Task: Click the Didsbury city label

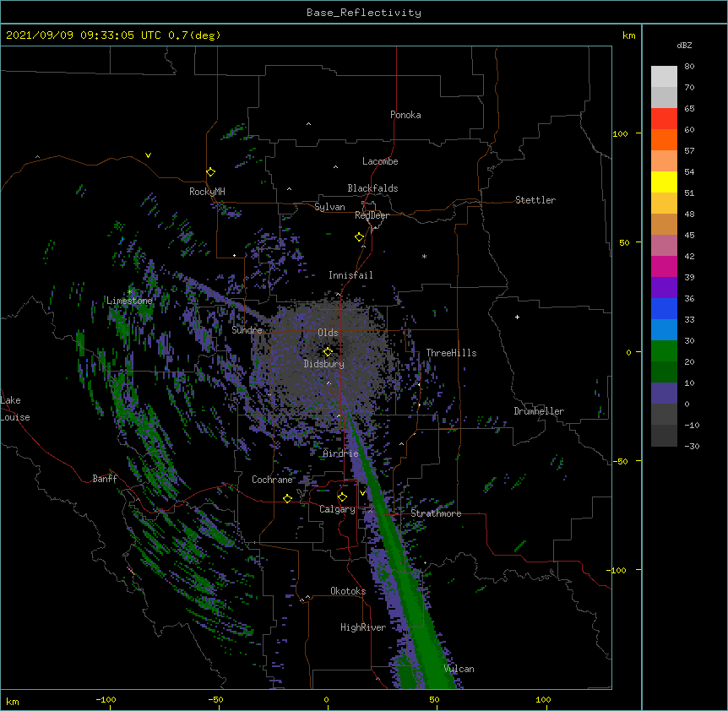Action: 324,364
